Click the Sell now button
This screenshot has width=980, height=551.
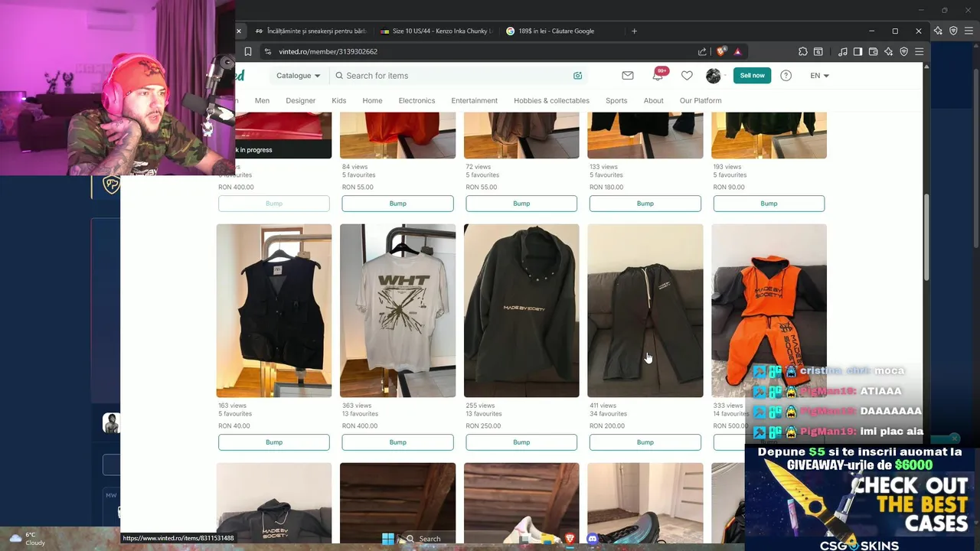[x=752, y=76]
